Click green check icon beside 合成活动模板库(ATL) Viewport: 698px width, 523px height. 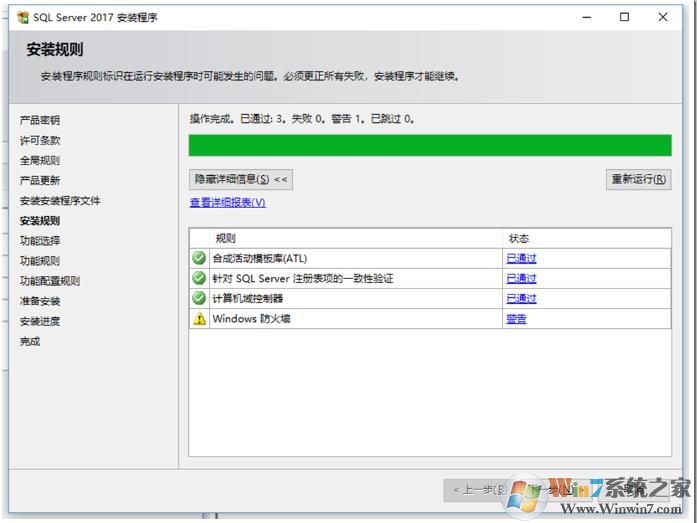click(199, 258)
